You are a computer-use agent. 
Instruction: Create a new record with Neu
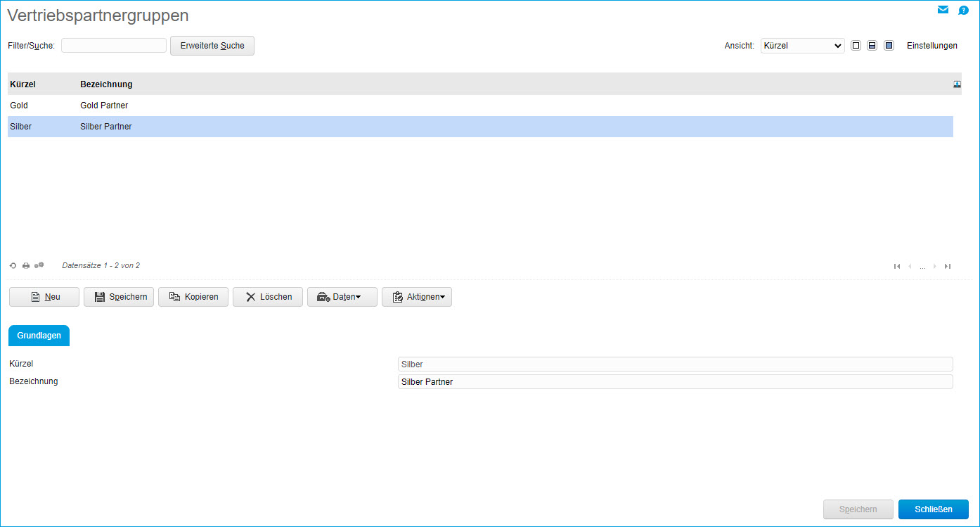(x=44, y=297)
